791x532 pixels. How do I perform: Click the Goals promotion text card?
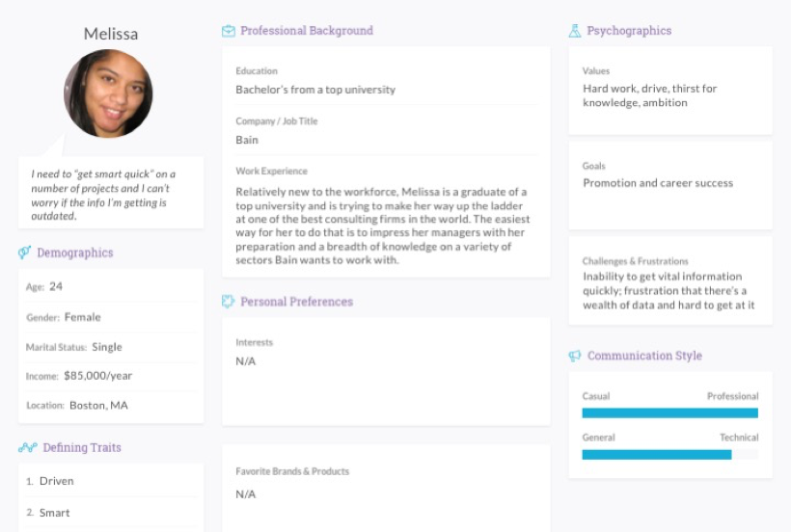pyautogui.click(x=658, y=183)
